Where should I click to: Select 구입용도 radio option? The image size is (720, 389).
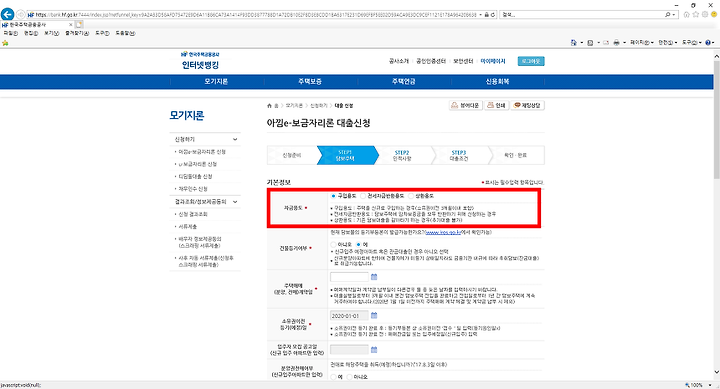(333, 196)
